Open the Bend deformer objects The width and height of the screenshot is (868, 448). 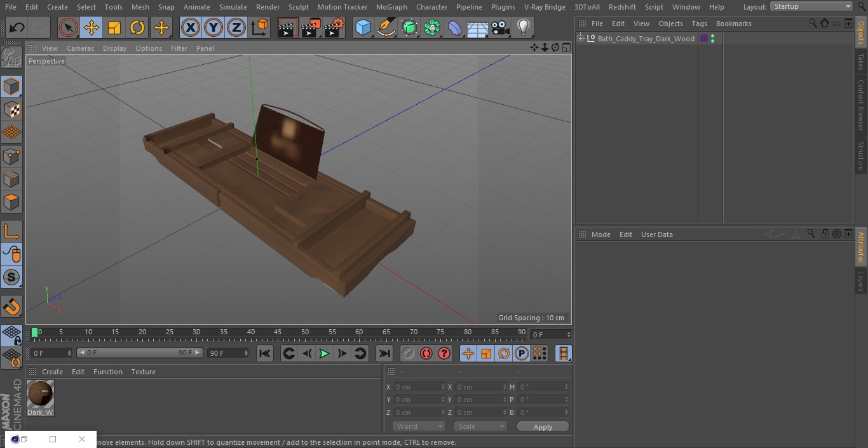(x=455, y=28)
